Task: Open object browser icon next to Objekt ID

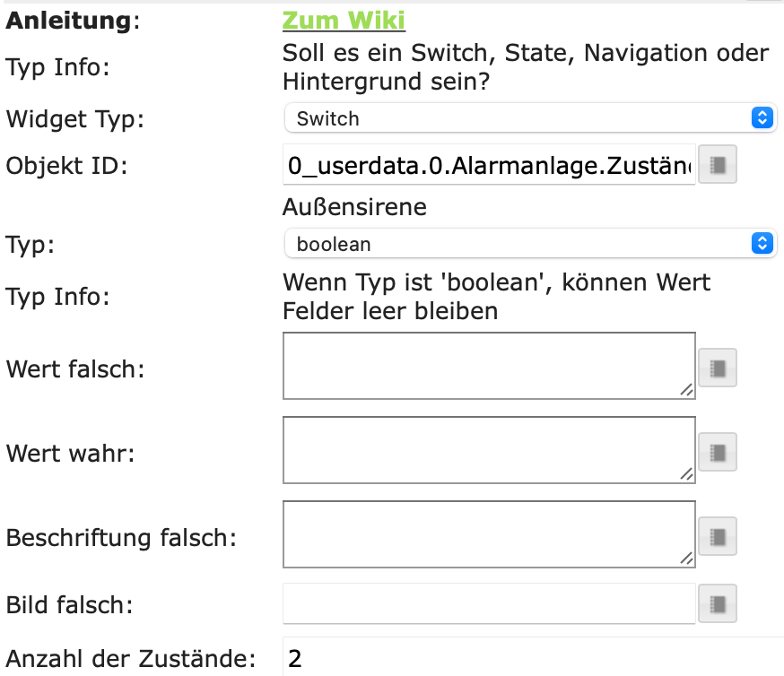Action: 718,166
